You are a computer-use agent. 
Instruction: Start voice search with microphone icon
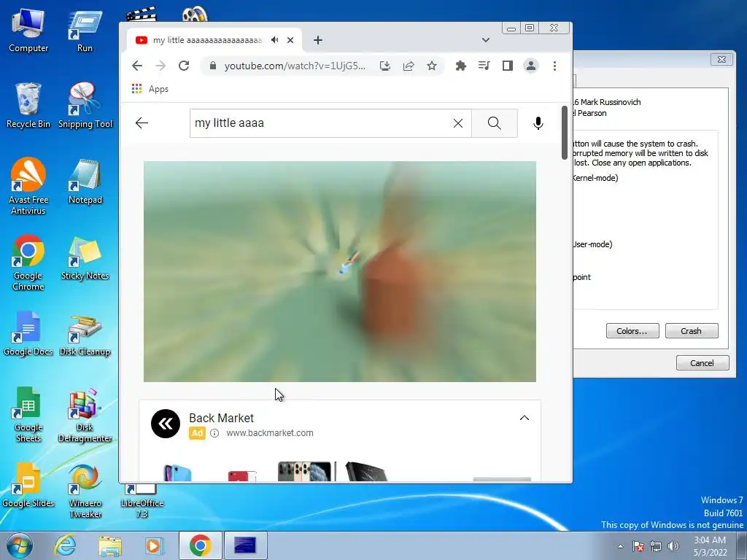(538, 123)
